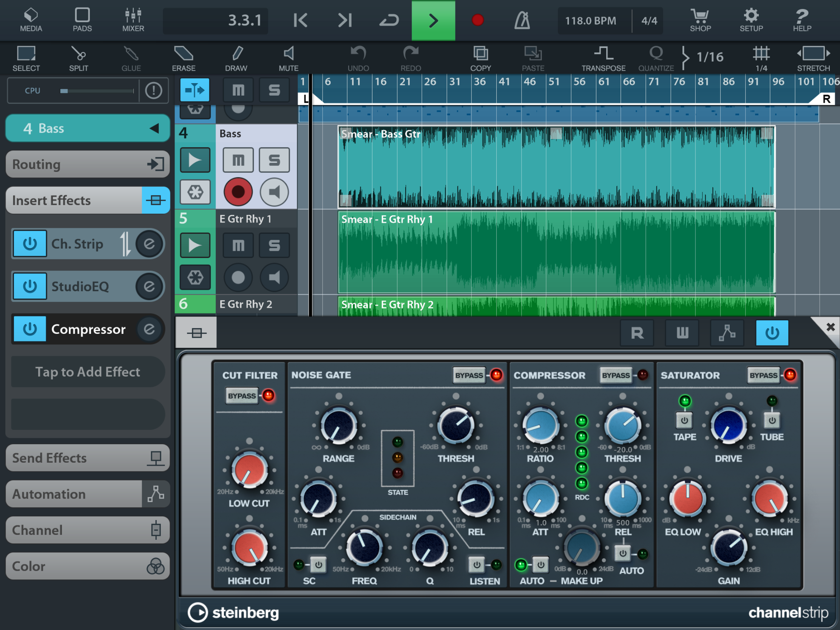Expand the Color section
Viewport: 840px width, 630px height.
pos(88,566)
